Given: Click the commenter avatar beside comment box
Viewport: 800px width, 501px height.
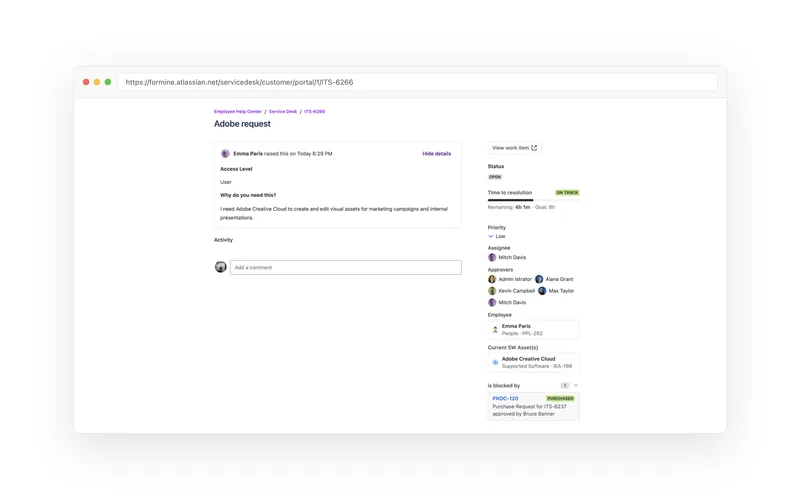Looking at the screenshot, I should 220,267.
